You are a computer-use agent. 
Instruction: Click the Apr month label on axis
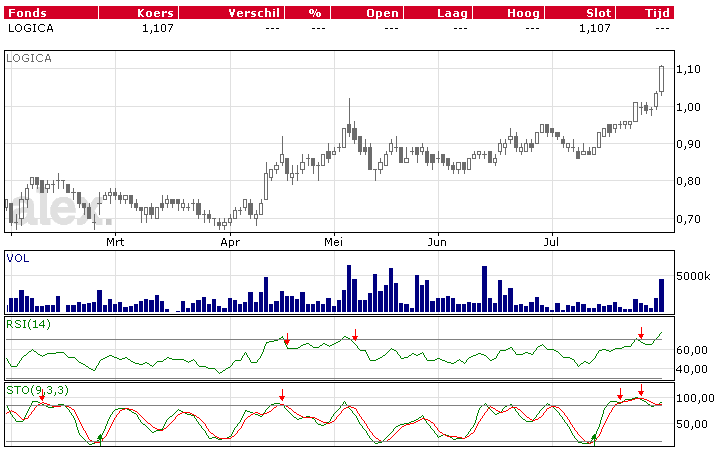(x=230, y=242)
